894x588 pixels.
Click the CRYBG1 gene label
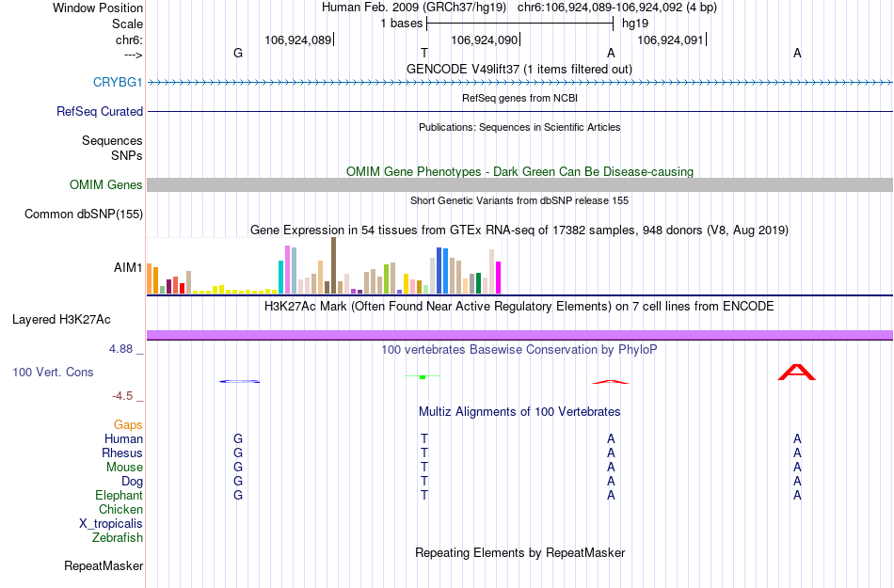click(x=118, y=82)
